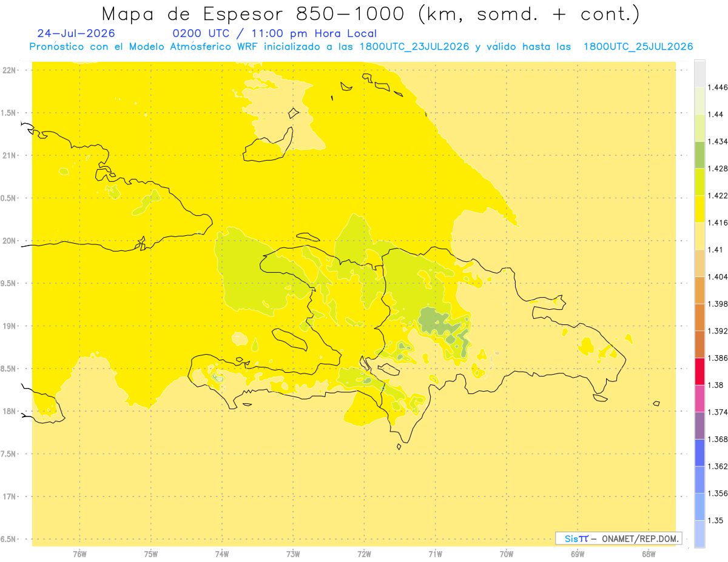The height and width of the screenshot is (562, 728).
Task: Click the 20N latitude label
Action: click(10, 241)
